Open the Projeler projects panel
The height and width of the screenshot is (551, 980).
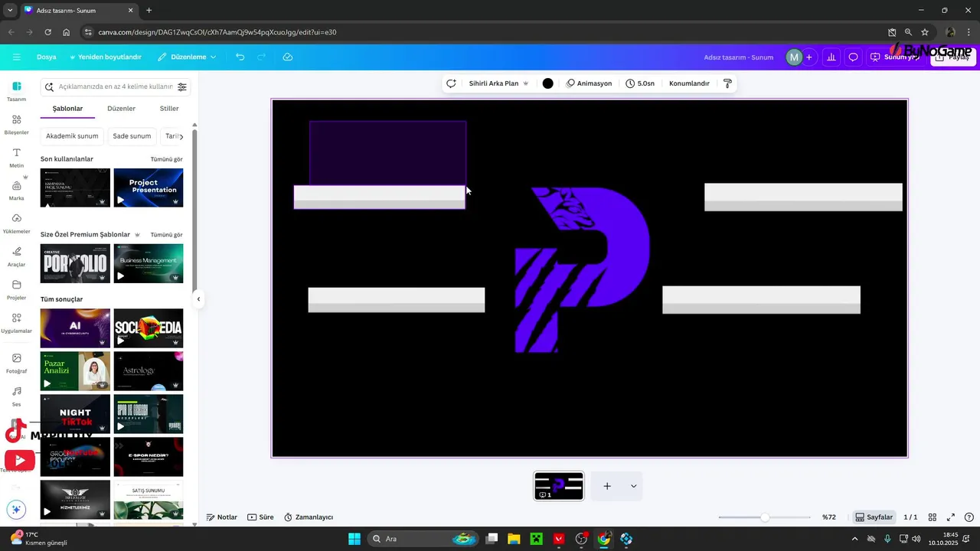[x=17, y=289]
